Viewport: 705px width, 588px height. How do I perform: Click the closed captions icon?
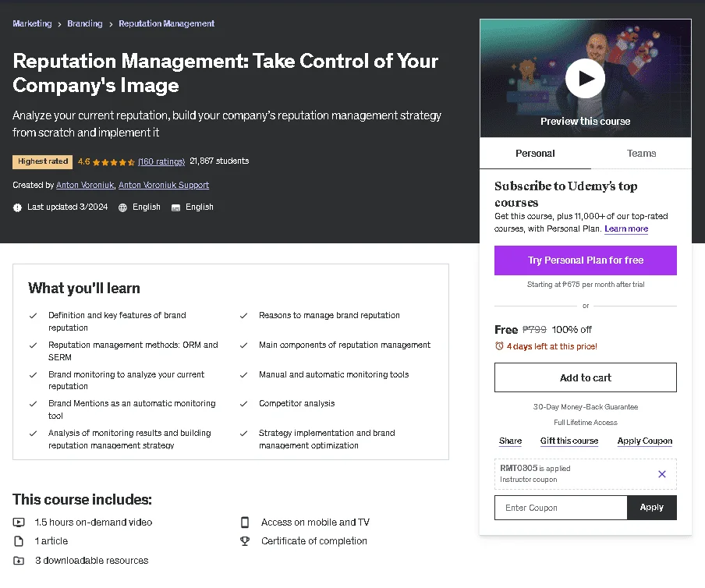tap(175, 207)
